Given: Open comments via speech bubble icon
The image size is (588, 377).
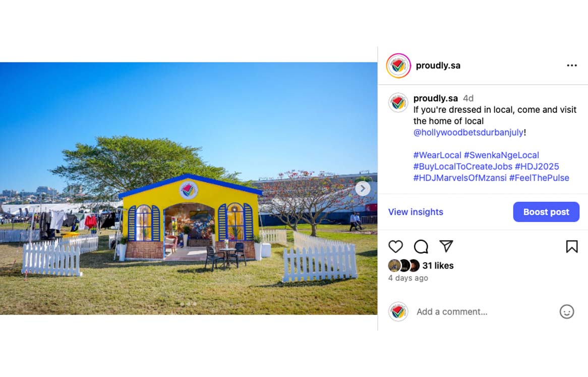Looking at the screenshot, I should click(x=421, y=246).
